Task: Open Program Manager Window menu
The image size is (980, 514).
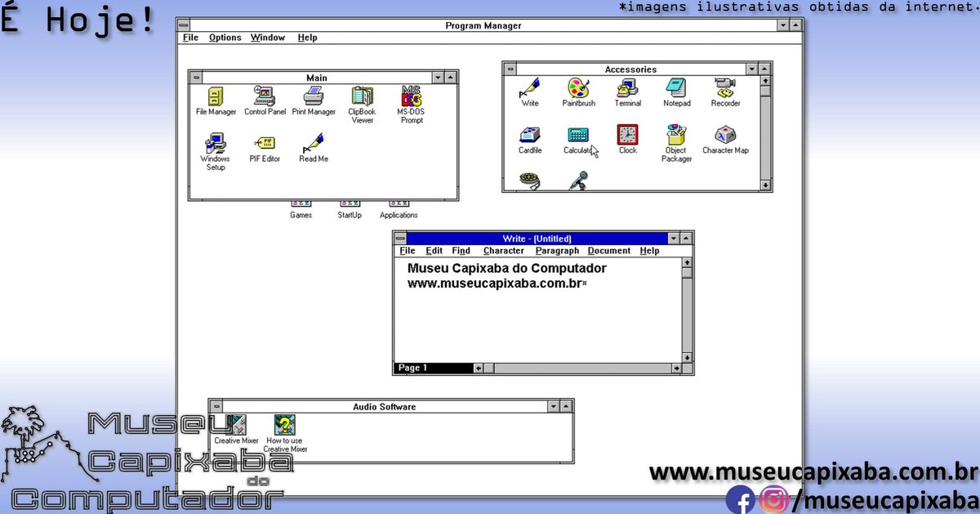Action: pos(268,38)
